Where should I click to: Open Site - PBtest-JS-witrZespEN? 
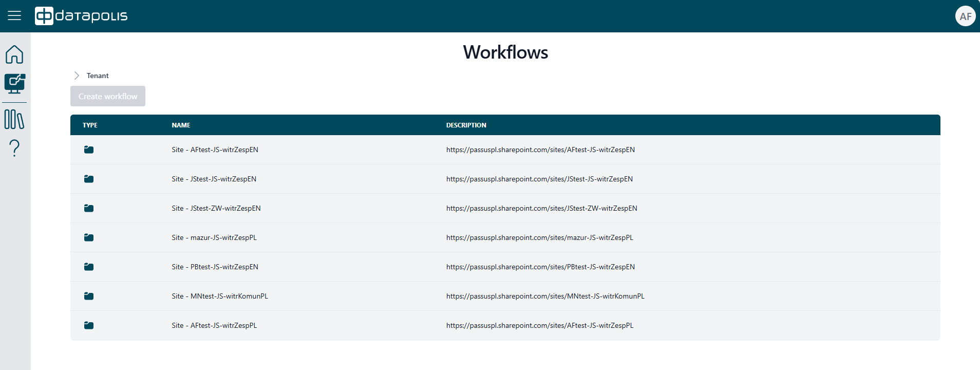point(215,267)
